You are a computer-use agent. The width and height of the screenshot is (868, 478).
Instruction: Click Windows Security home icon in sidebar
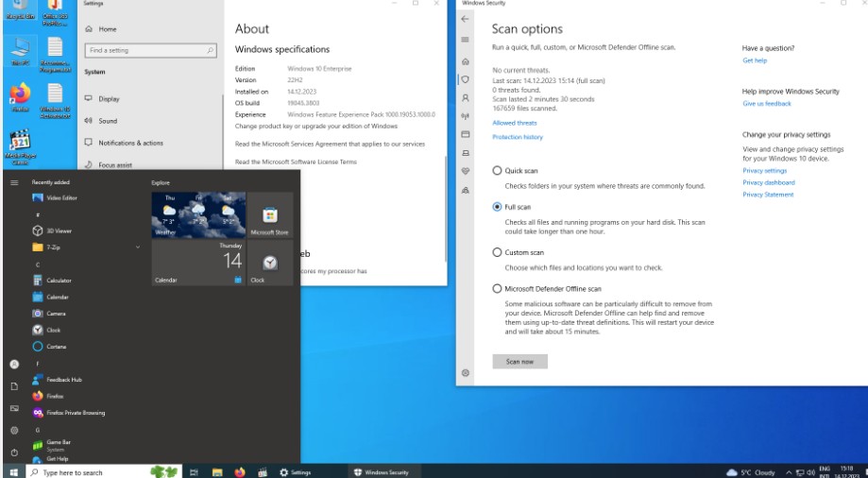(x=465, y=61)
